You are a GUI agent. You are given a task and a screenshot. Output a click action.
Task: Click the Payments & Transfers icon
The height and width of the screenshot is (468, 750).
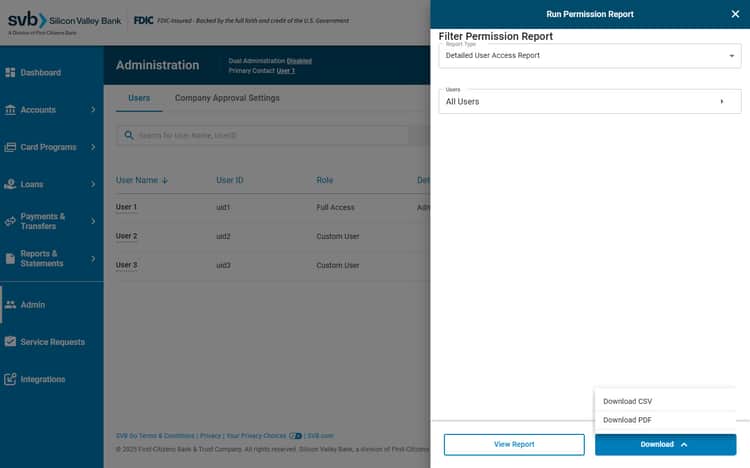pos(10,221)
